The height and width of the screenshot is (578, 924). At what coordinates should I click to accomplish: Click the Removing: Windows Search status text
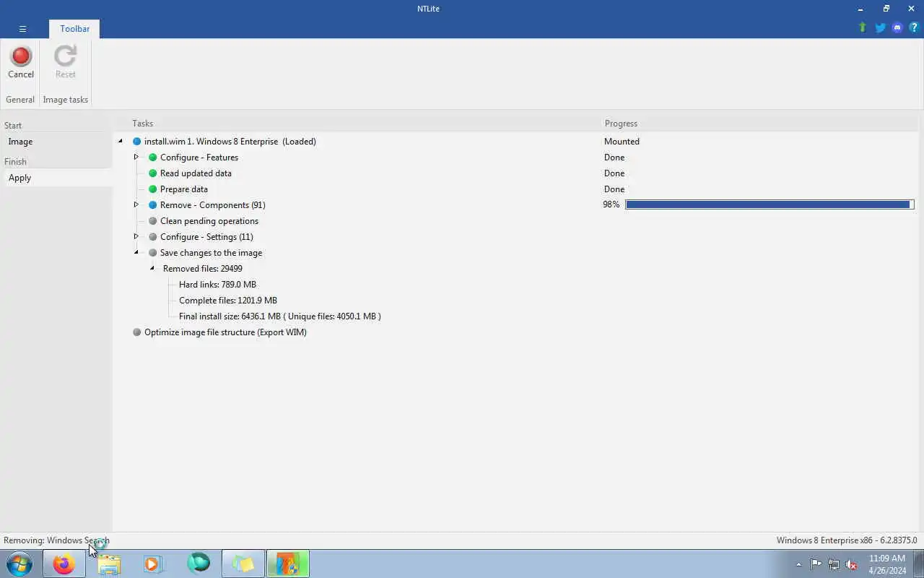pos(56,540)
